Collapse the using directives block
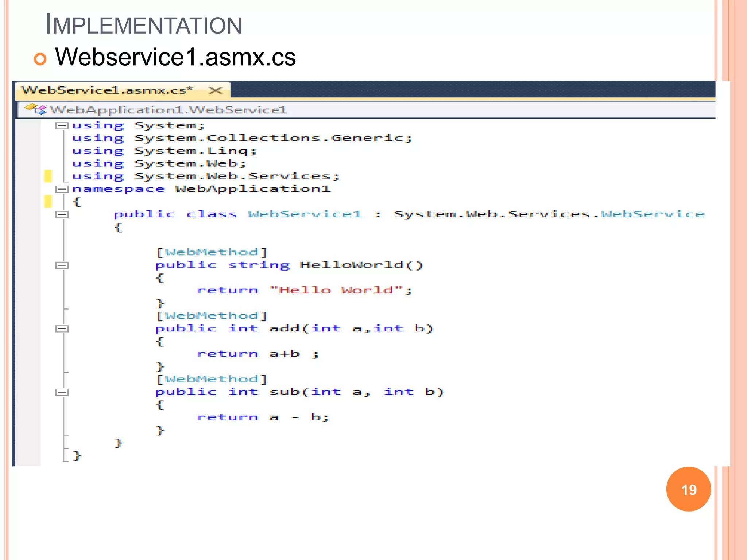This screenshot has height=560, width=747. click(x=62, y=126)
